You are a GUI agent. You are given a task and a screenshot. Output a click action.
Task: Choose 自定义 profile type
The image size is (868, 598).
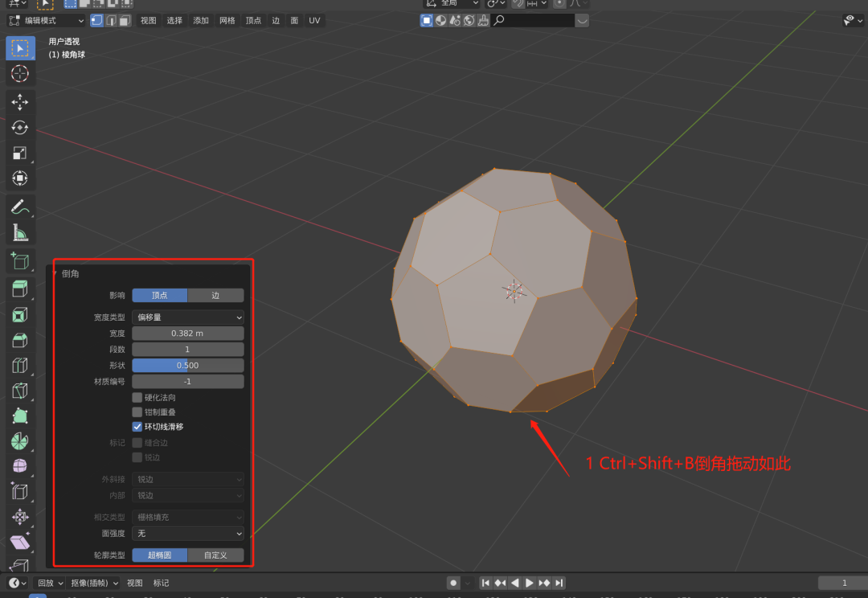tap(216, 555)
